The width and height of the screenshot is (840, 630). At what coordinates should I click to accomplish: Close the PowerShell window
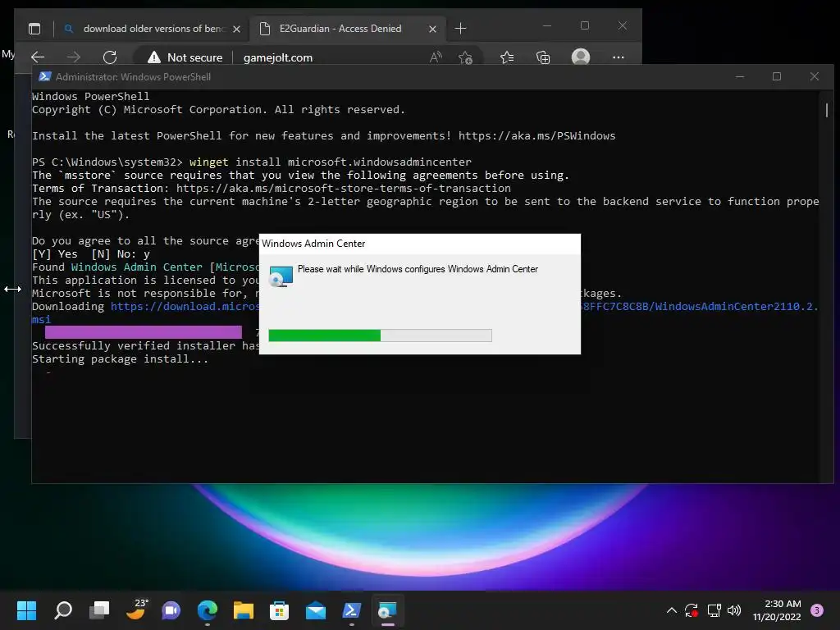coord(815,76)
